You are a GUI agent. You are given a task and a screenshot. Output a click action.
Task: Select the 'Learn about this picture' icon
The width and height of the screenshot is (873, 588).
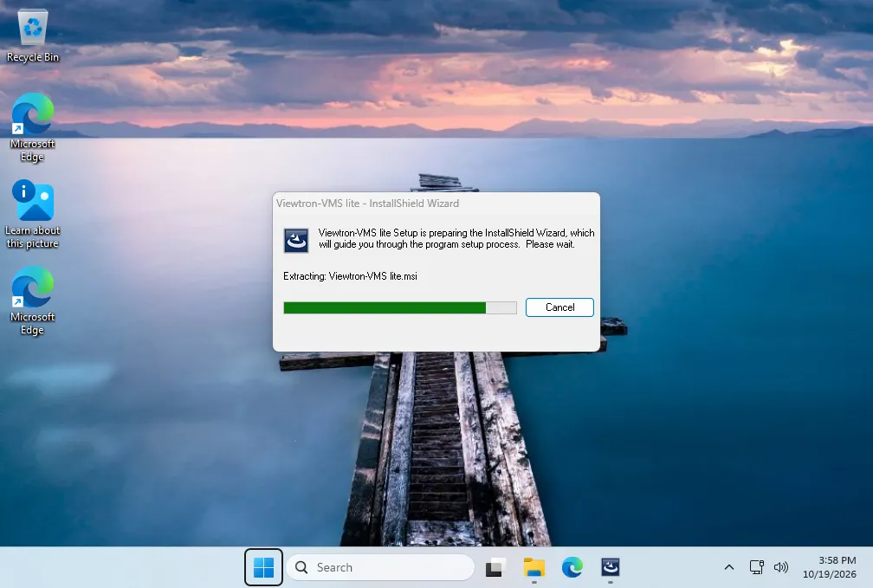(x=33, y=214)
